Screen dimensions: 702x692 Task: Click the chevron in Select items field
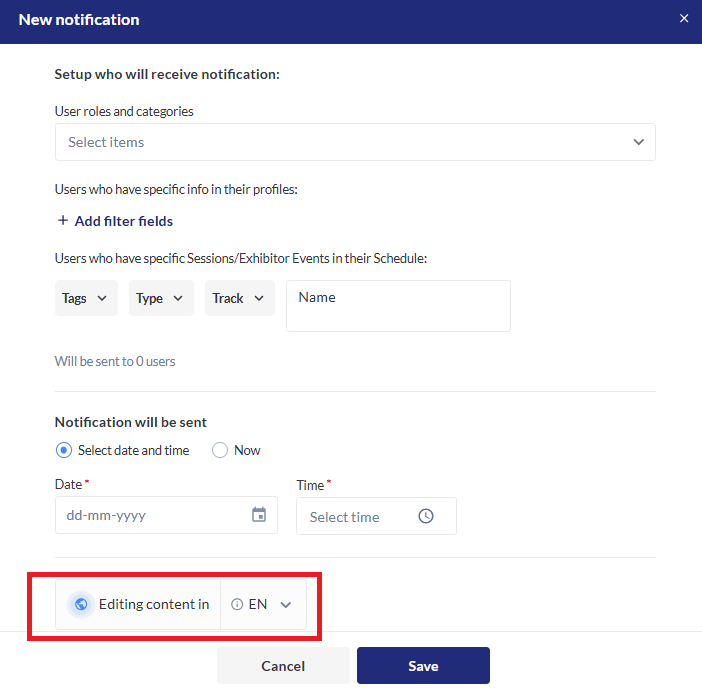click(x=639, y=142)
